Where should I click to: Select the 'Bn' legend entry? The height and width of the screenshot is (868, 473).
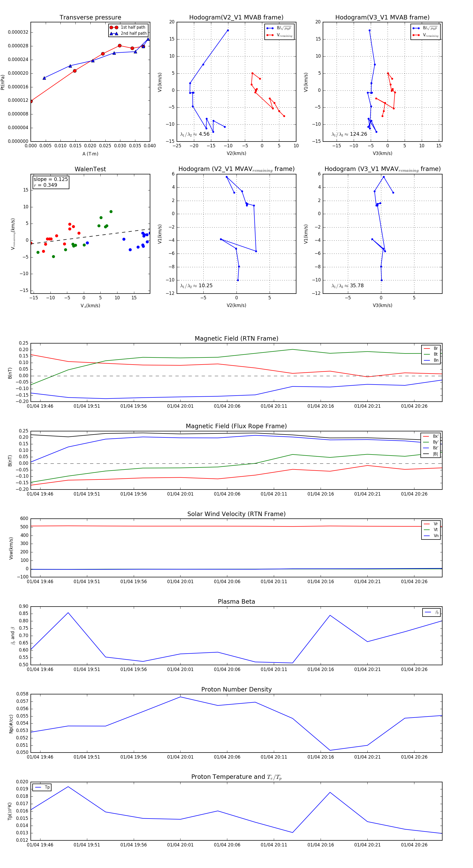[x=431, y=360]
